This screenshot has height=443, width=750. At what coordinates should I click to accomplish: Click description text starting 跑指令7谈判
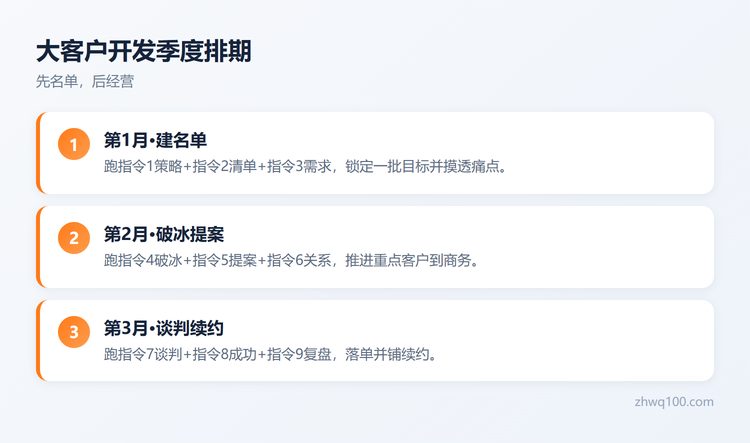coord(271,354)
